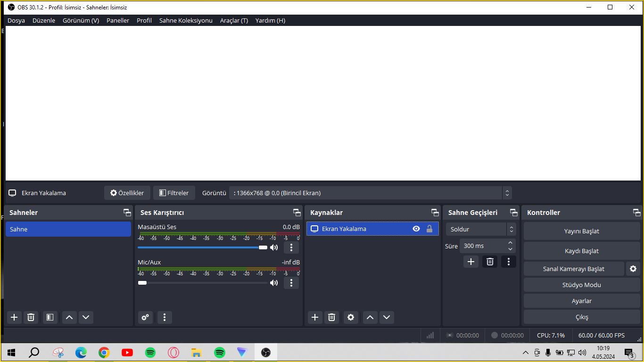Open source properties gear in Kaynaklar panel
The width and height of the screenshot is (644, 362).
[351, 317]
